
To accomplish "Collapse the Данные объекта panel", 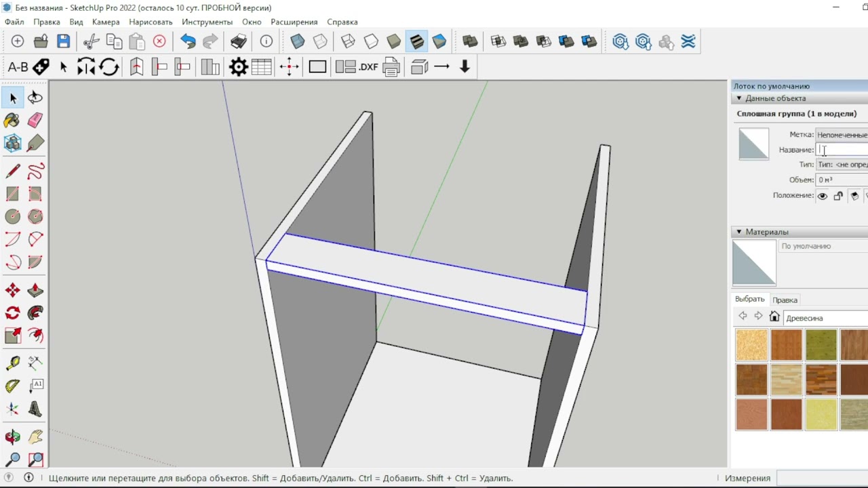I will [x=739, y=98].
